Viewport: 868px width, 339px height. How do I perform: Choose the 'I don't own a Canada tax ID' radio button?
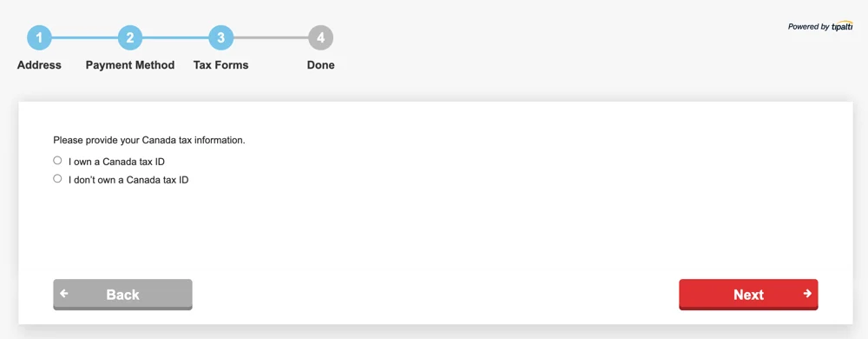pyautogui.click(x=57, y=179)
